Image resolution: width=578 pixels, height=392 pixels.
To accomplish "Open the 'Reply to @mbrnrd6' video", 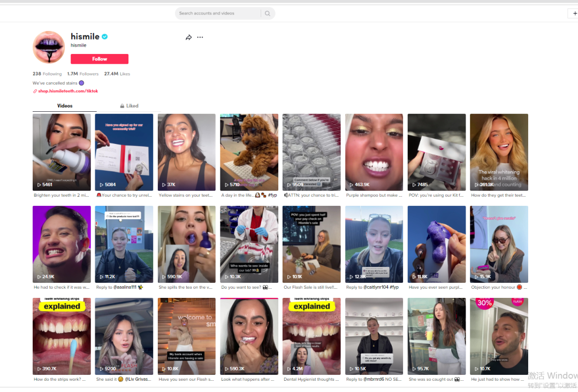I will coord(374,336).
